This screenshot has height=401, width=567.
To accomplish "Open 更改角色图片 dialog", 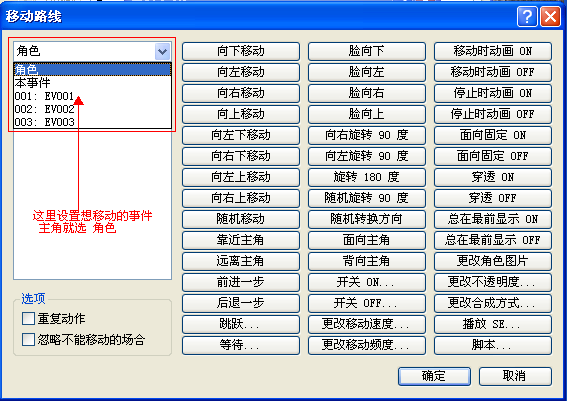I will 493,261.
